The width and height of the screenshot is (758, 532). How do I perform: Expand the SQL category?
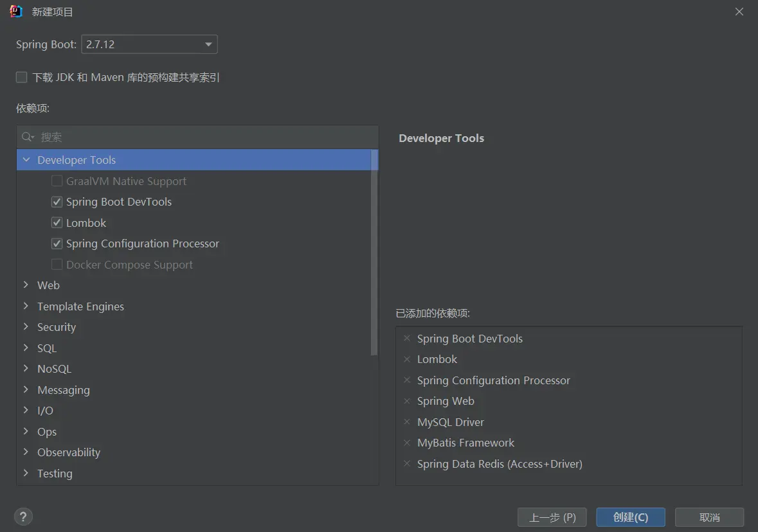click(x=26, y=348)
